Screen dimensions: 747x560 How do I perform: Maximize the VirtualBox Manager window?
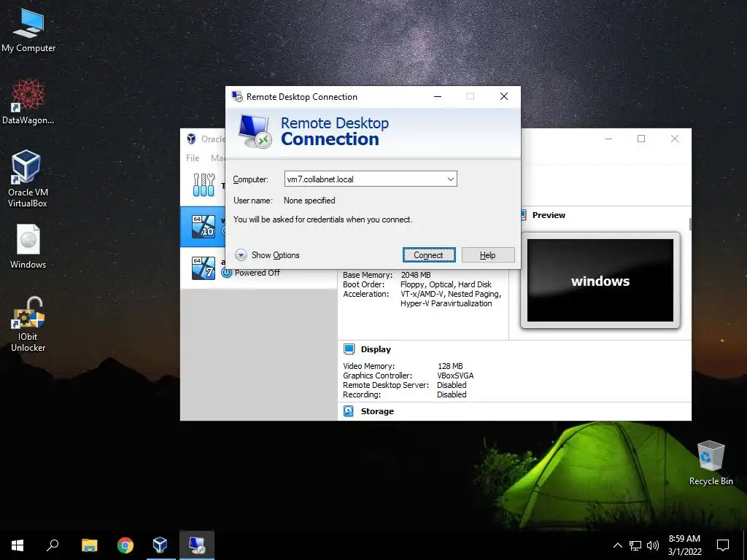click(x=641, y=139)
